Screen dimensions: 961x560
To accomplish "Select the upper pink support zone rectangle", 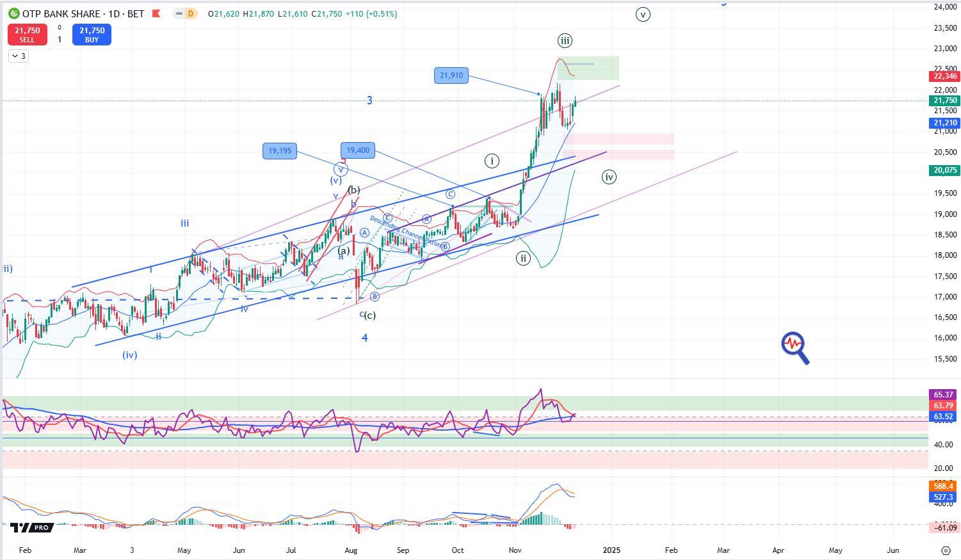I will pyautogui.click(x=618, y=140).
